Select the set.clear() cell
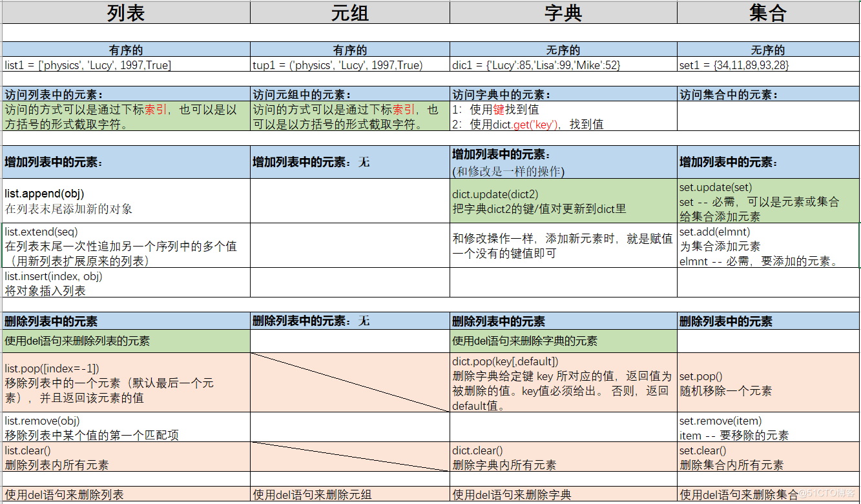 click(769, 457)
